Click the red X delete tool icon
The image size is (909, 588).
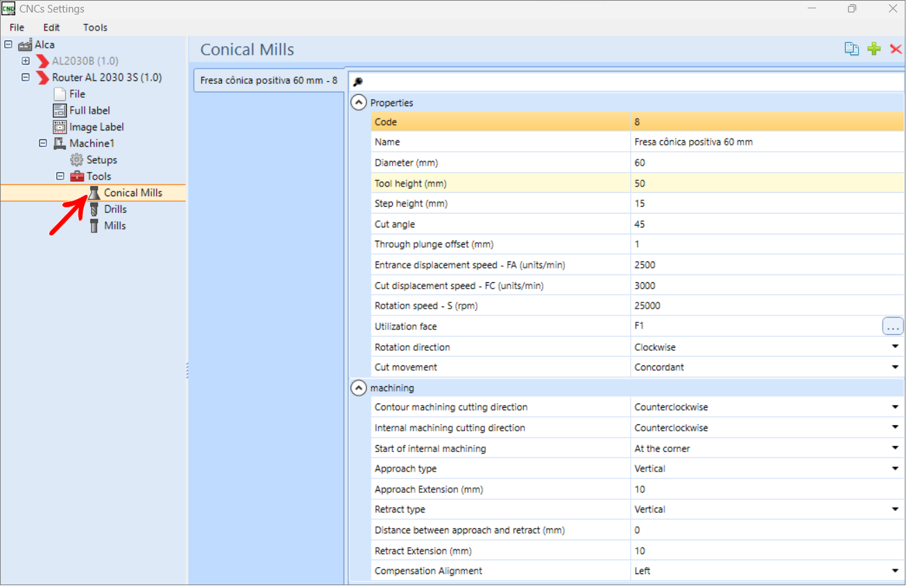tap(896, 49)
